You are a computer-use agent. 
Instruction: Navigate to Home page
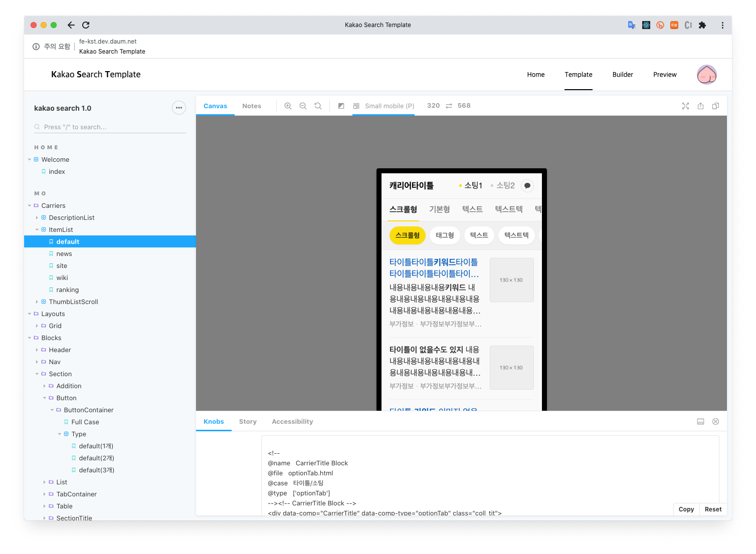coord(536,75)
